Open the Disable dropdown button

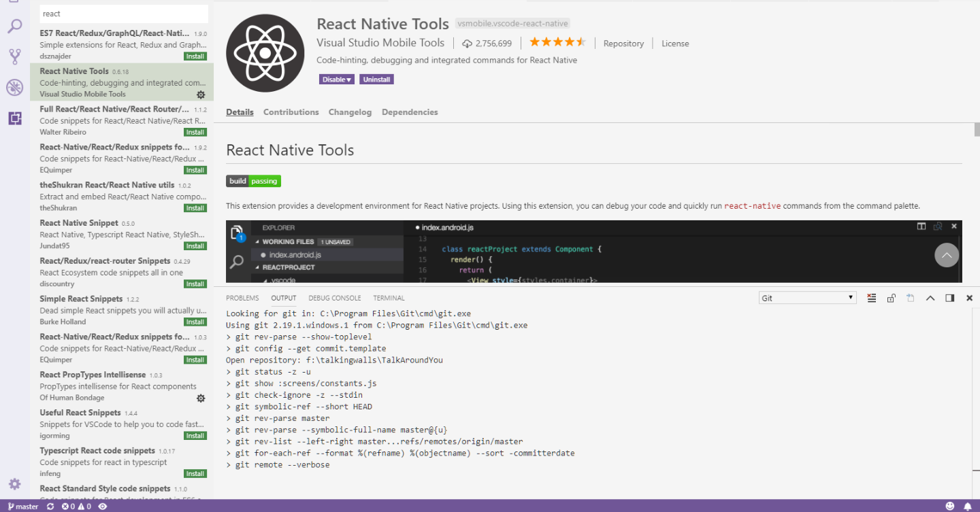point(338,80)
